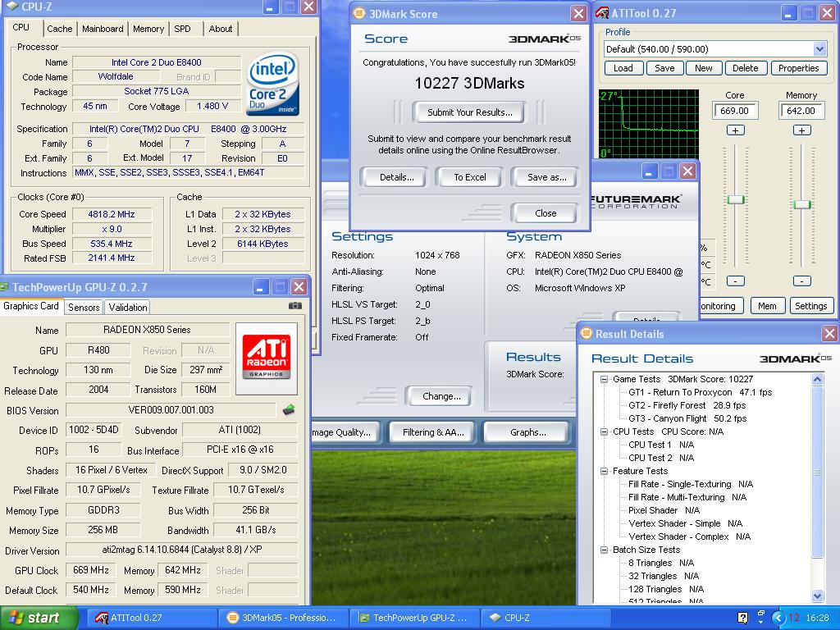840x630 pixels.
Task: Collapse the Feature Tests tree node
Action: coord(605,472)
